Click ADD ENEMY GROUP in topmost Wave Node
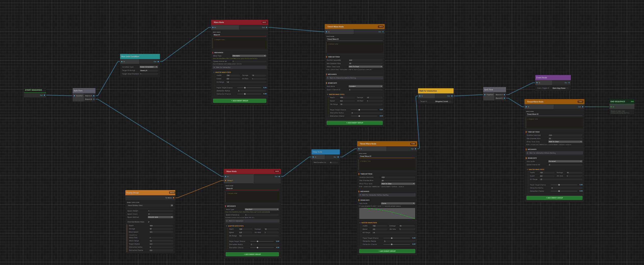The height and width of the screenshot is (265, 644). (240, 101)
